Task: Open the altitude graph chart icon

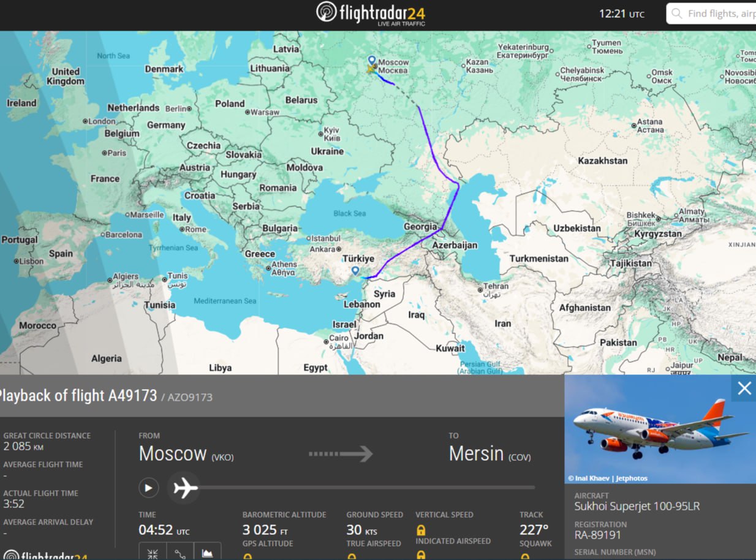Action: pos(208,553)
